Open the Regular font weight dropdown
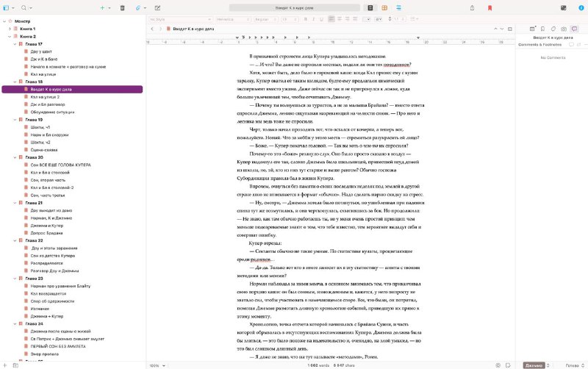Image resolution: width=588 pixels, height=369 pixels. [266, 19]
